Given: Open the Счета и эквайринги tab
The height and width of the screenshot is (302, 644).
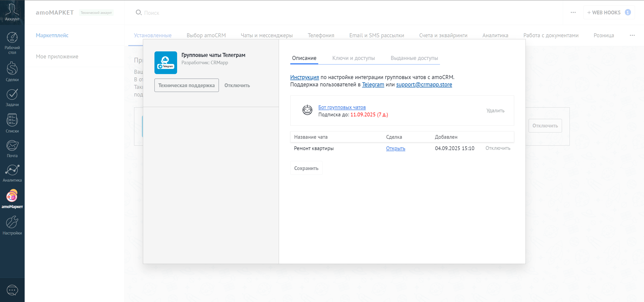Looking at the screenshot, I should (x=443, y=36).
